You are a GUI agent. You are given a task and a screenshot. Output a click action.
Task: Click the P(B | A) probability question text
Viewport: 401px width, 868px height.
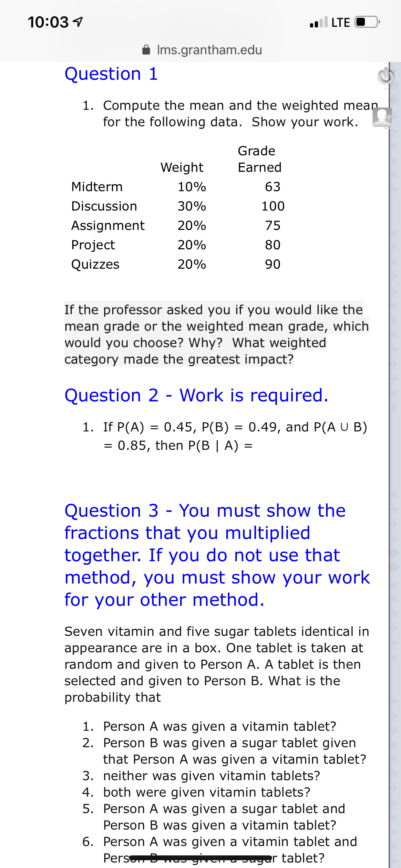coord(225,436)
